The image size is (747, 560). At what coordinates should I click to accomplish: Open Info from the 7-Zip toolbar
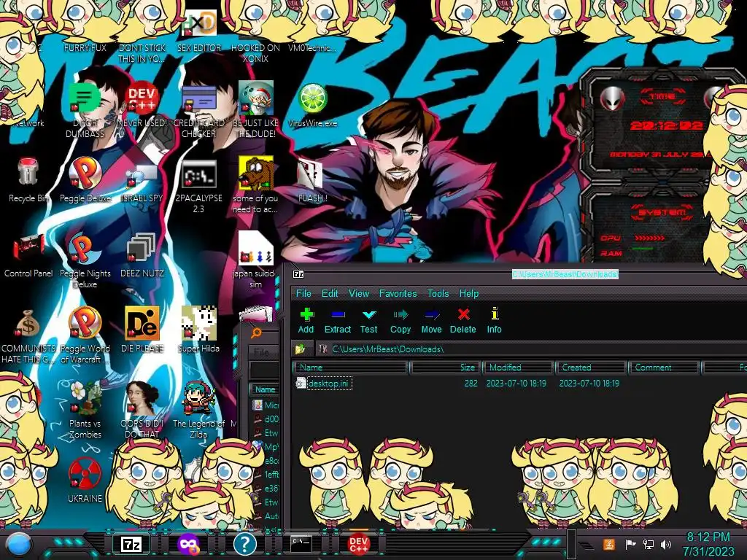[494, 321]
